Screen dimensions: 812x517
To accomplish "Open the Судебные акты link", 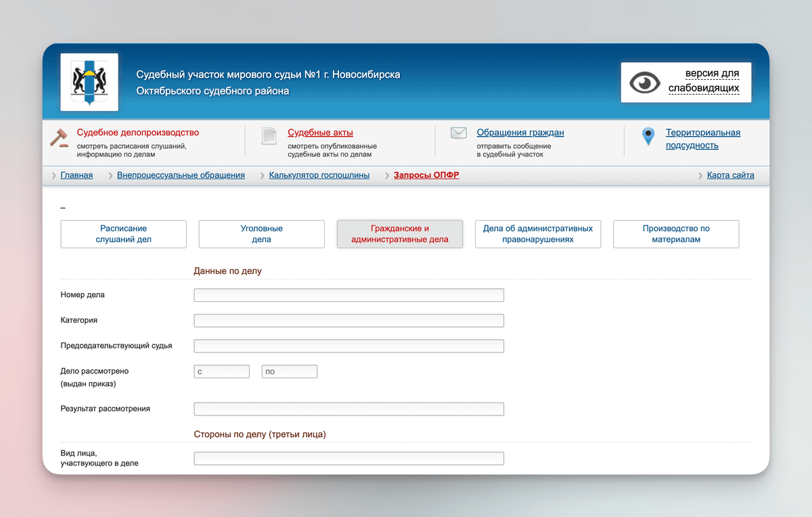I will (320, 133).
